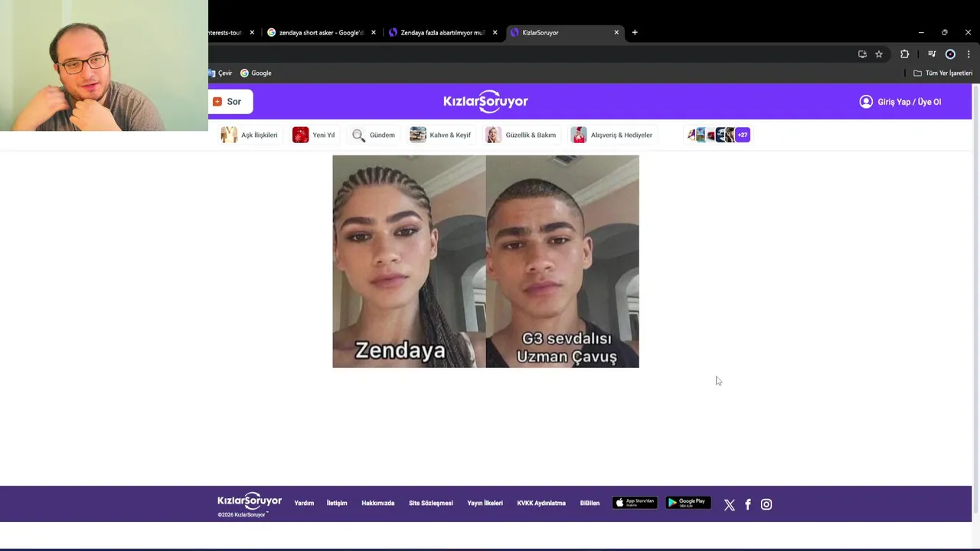980x551 pixels.
Task: Open the Chrome three-dot menu
Action: pyautogui.click(x=969, y=54)
